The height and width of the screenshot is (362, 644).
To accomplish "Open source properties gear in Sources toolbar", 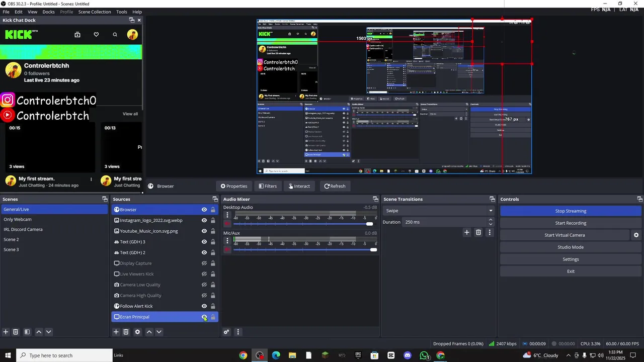I will [137, 332].
